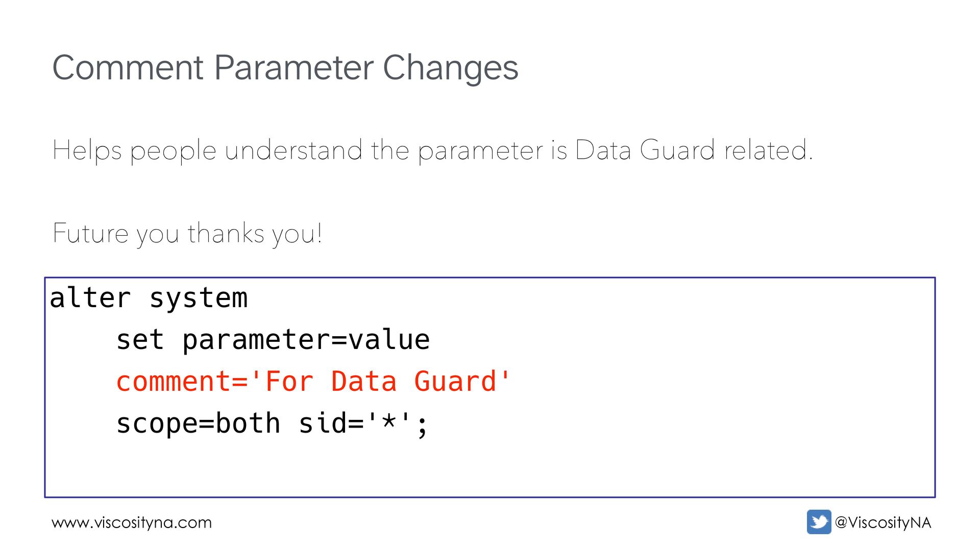The width and height of the screenshot is (980, 551).
Task: Click the word system in the code
Action: click(x=198, y=298)
